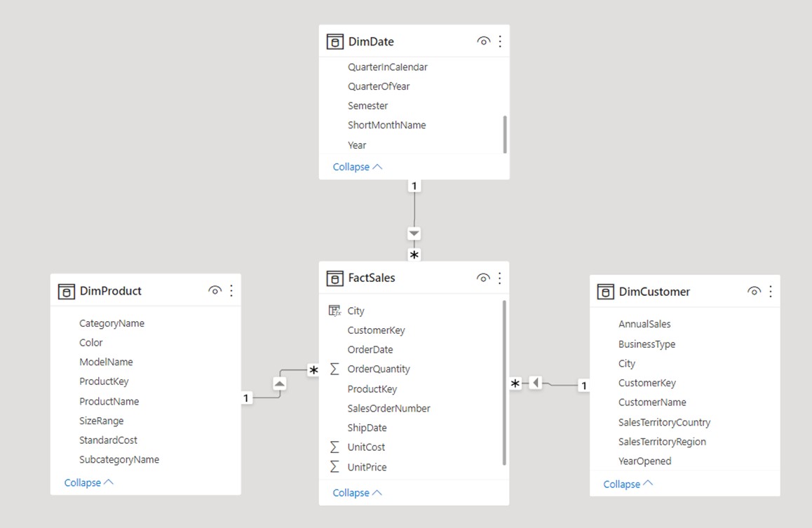The image size is (812, 528).
Task: Click the FactSales table icon
Action: click(x=335, y=278)
